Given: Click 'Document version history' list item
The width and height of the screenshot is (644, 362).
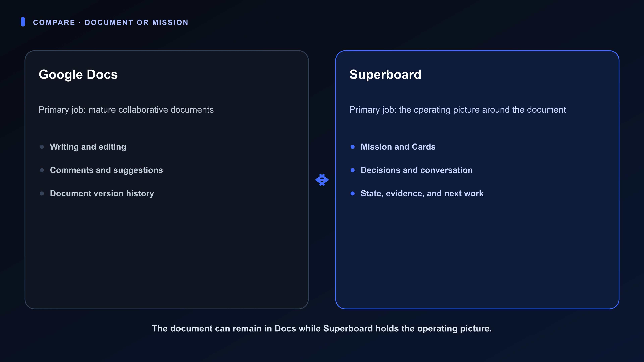Looking at the screenshot, I should click(102, 194).
